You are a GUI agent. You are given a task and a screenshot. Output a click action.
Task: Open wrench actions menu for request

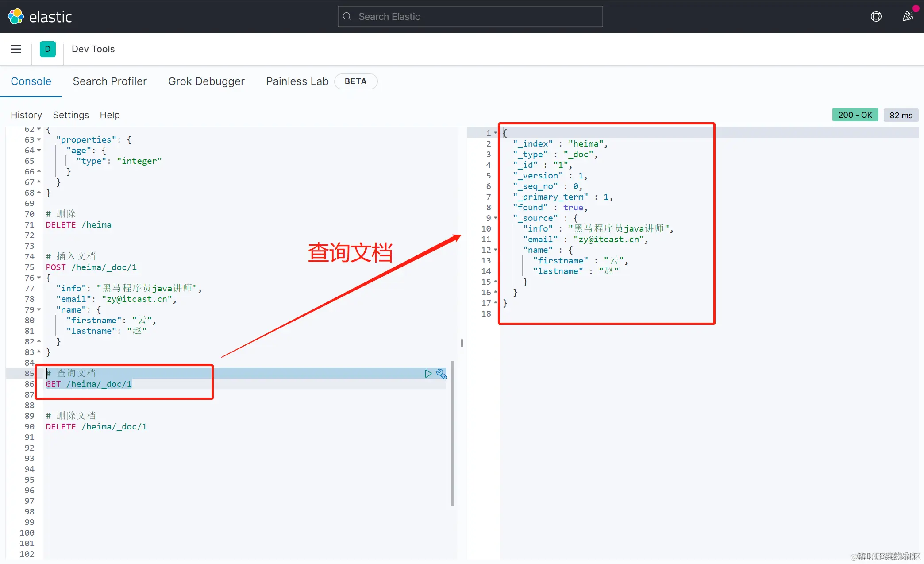(x=441, y=374)
